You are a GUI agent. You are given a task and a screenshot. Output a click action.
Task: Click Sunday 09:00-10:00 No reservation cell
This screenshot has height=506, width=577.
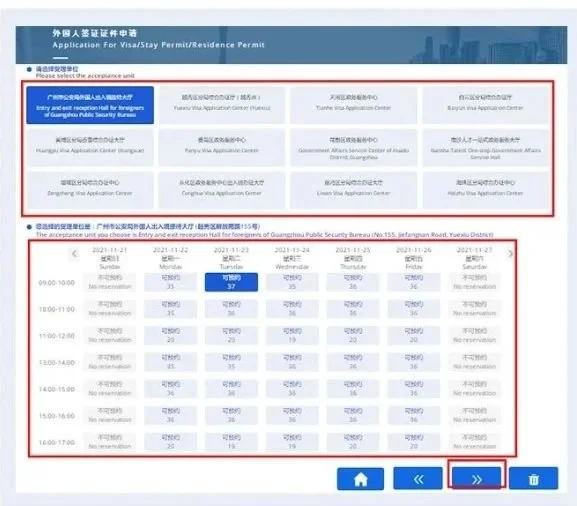click(x=110, y=282)
